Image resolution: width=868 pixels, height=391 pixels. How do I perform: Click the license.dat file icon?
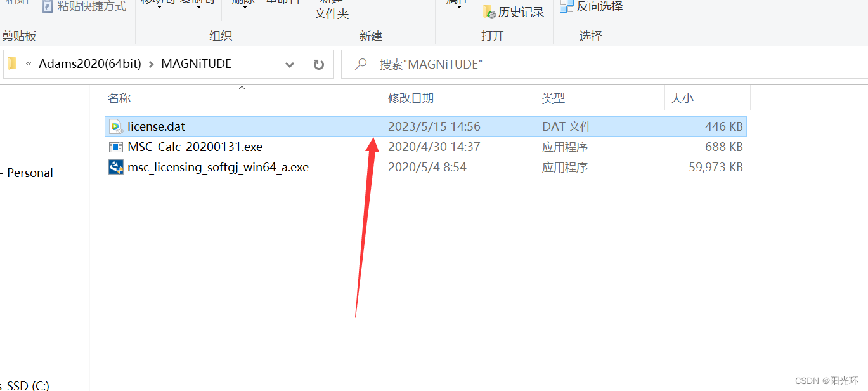tap(115, 126)
